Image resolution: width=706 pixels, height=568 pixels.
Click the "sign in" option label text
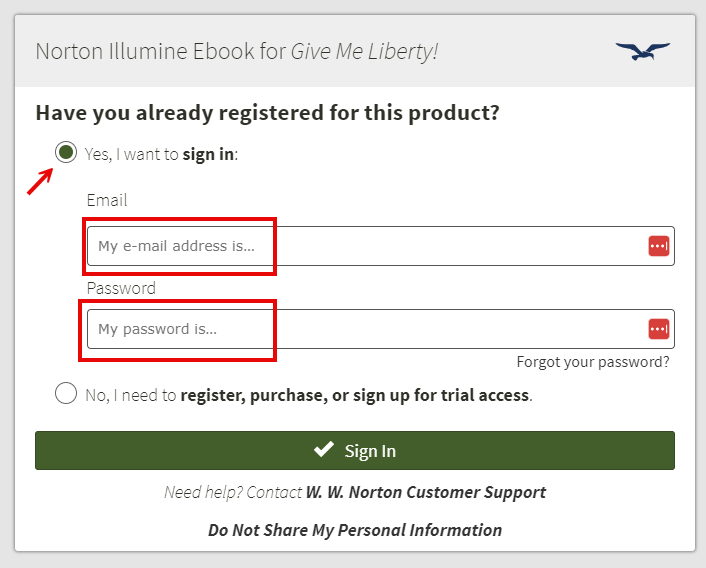point(208,154)
